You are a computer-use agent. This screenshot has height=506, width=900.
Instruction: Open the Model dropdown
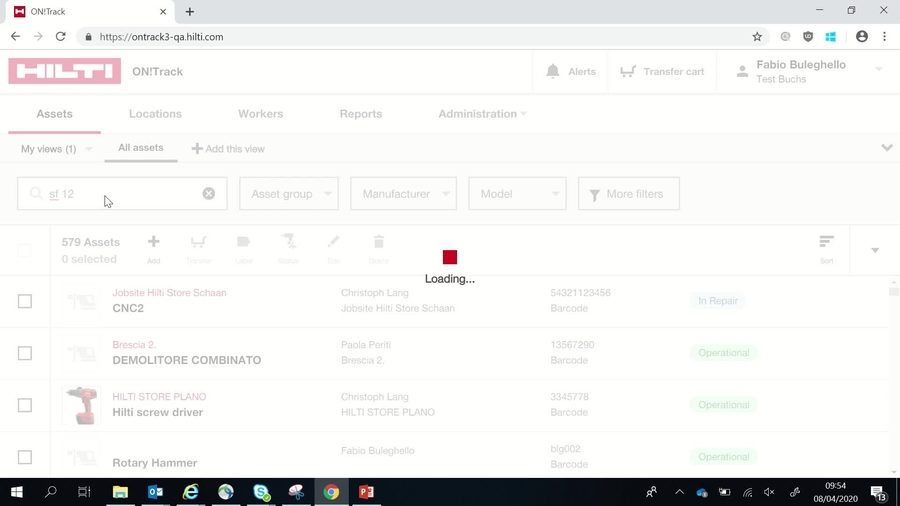[x=517, y=193]
